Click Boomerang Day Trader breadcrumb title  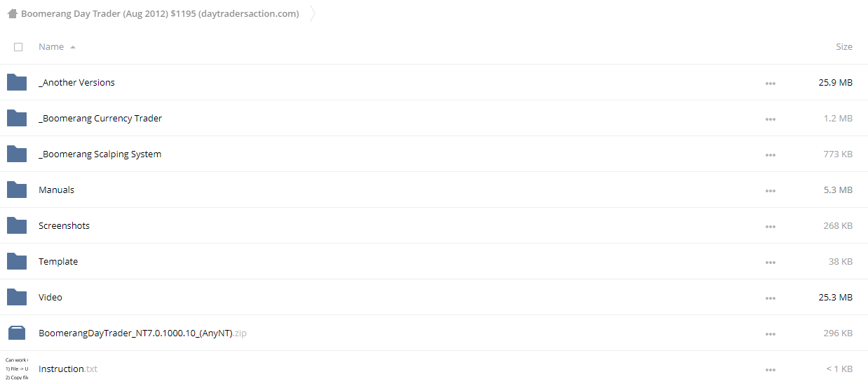coord(160,13)
